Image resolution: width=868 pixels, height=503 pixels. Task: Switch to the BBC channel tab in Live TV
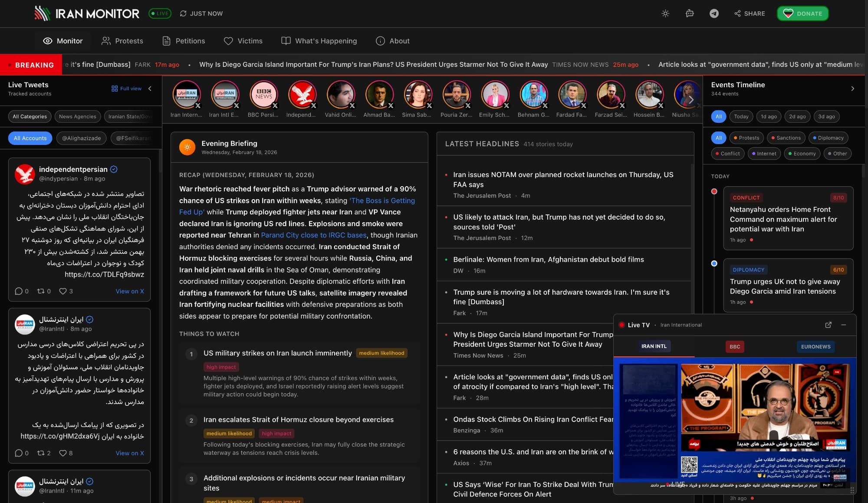[734, 346]
